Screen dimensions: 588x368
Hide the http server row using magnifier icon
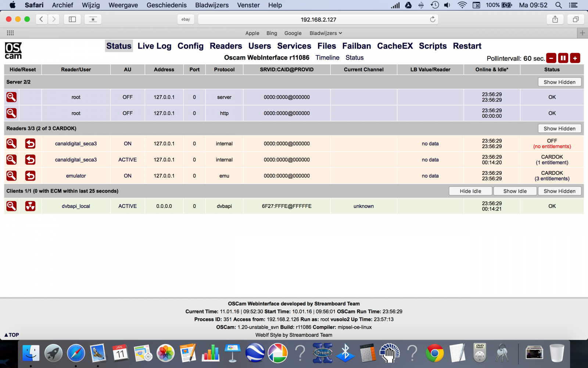point(11,113)
